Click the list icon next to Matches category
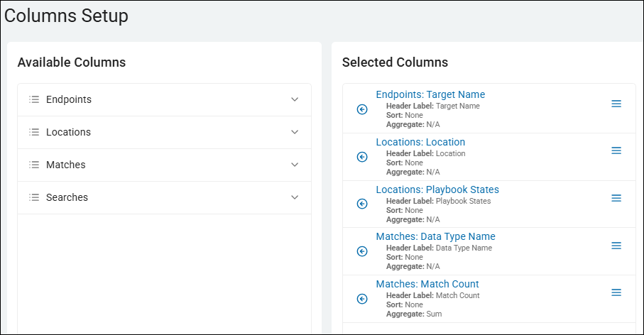644x335 pixels. click(34, 165)
